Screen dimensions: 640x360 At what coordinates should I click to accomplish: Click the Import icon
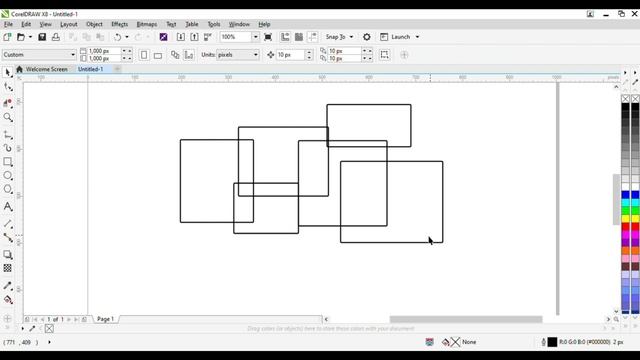(181, 37)
